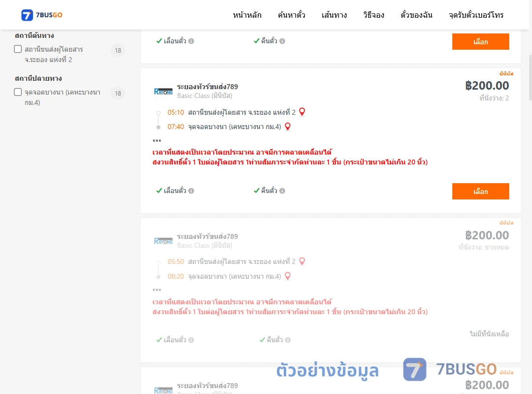Click Rayong operator logo on 05:10 trip

pyautogui.click(x=163, y=91)
